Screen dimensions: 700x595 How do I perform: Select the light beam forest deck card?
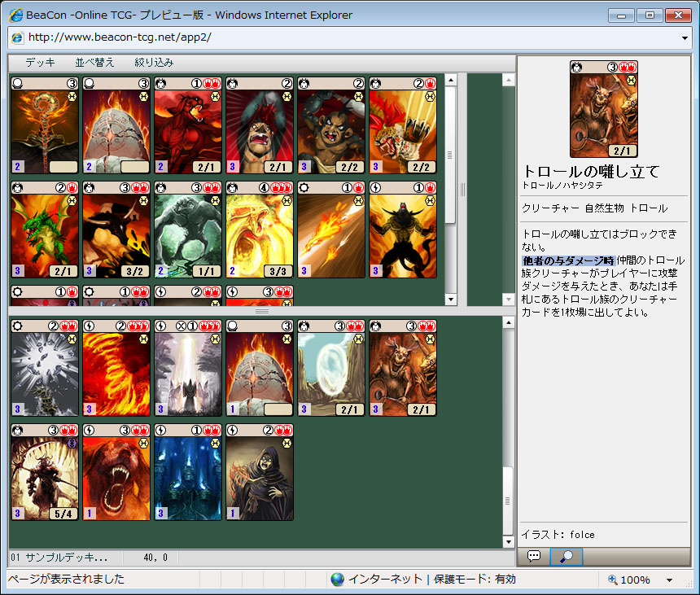[188, 368]
